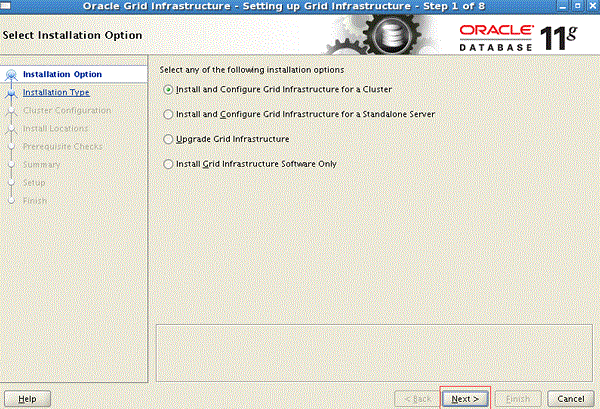Maximize the installer window
The width and height of the screenshot is (600, 409).
pos(577,6)
